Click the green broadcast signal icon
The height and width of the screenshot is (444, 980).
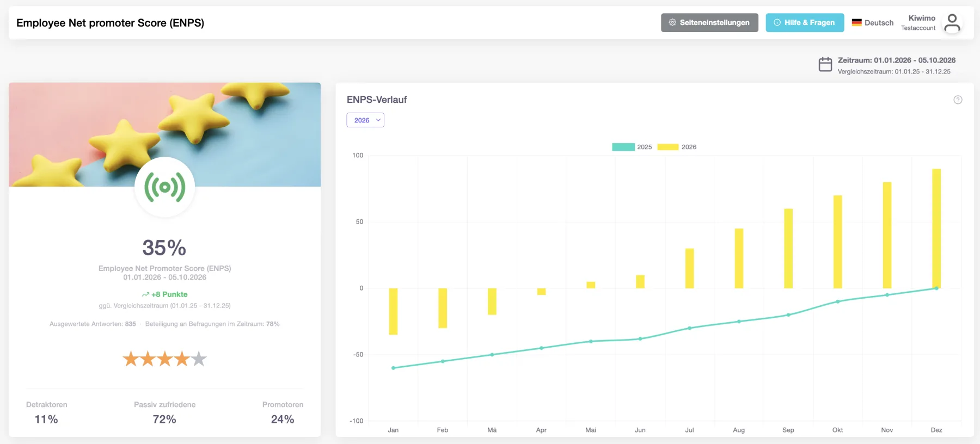(x=165, y=187)
